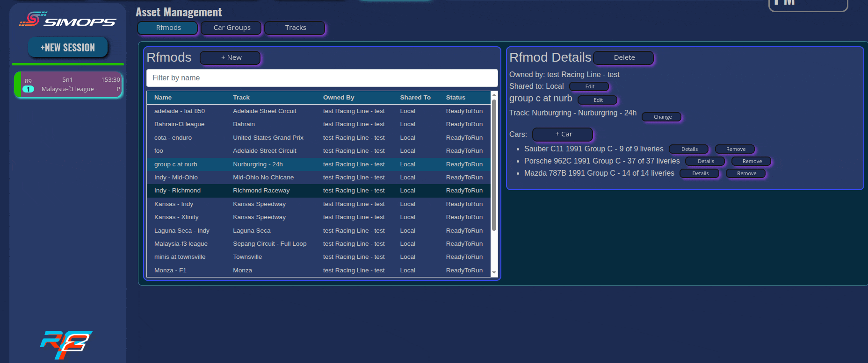Select the 'Indy - Mid-Ohio' row

(318, 178)
